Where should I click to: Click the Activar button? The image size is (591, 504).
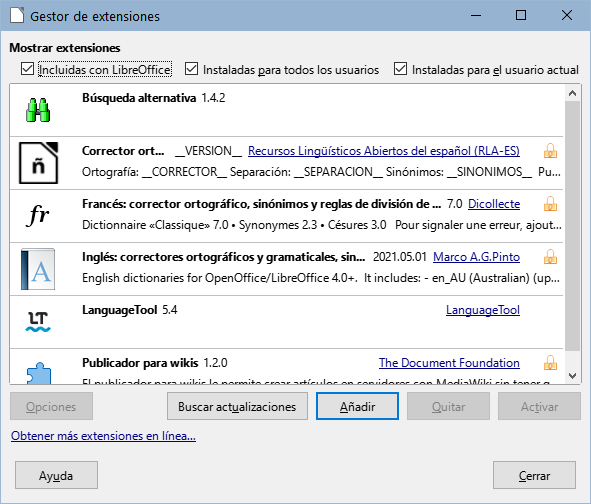(x=539, y=406)
